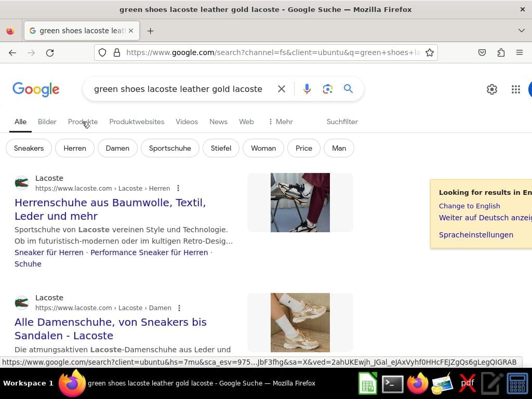Open the Firefox hamburger application menu
Viewport: 532px width, 399px height.
pos(520,52)
